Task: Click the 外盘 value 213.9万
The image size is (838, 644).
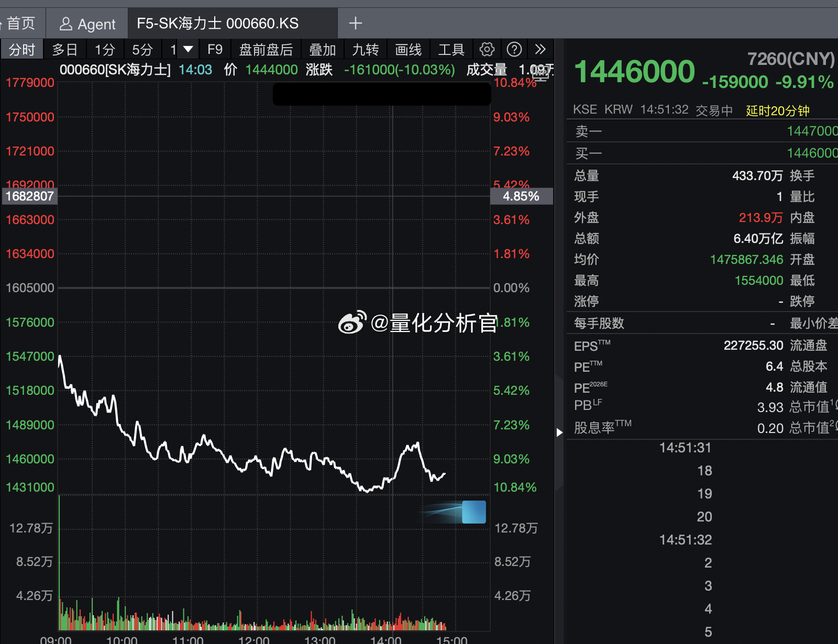Action: click(761, 217)
